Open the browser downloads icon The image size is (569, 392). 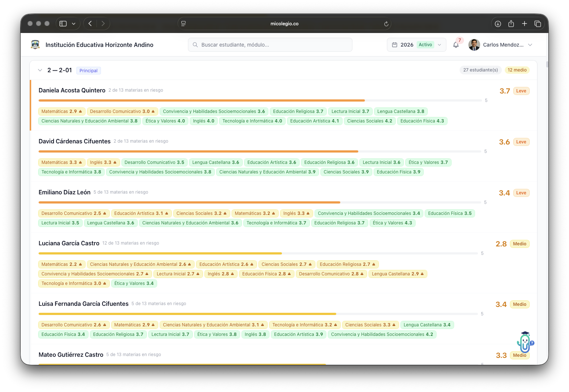click(x=498, y=23)
